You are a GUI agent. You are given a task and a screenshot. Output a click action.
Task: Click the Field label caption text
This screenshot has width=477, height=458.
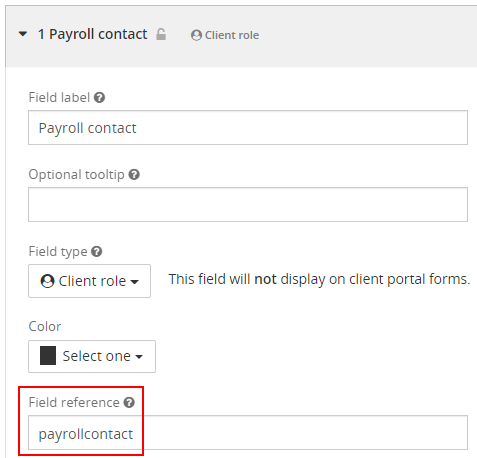coord(59,98)
